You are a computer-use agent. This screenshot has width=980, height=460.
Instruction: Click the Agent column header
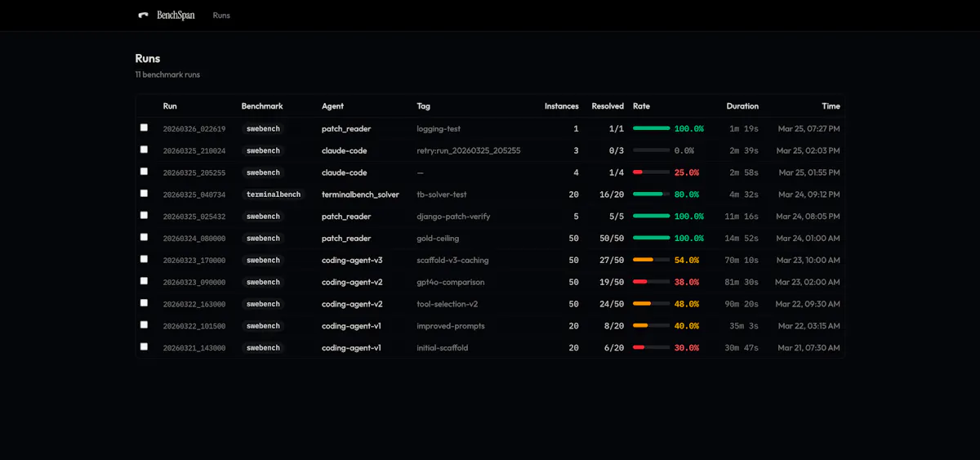coord(332,106)
